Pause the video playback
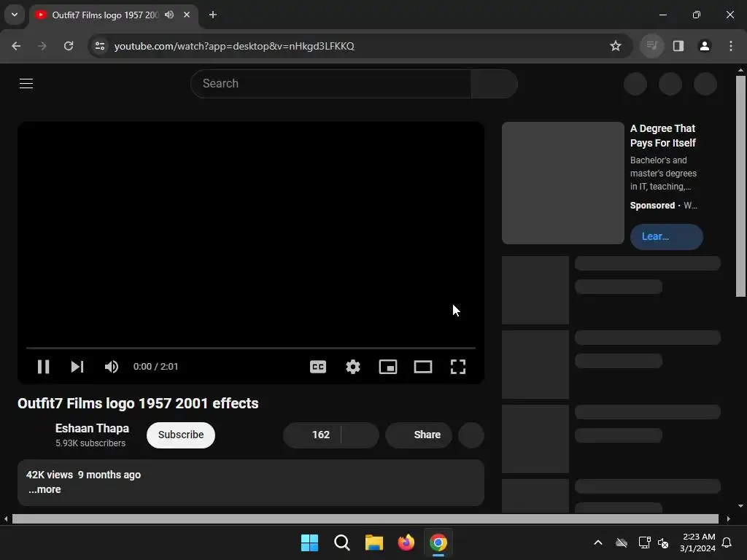 pyautogui.click(x=43, y=367)
